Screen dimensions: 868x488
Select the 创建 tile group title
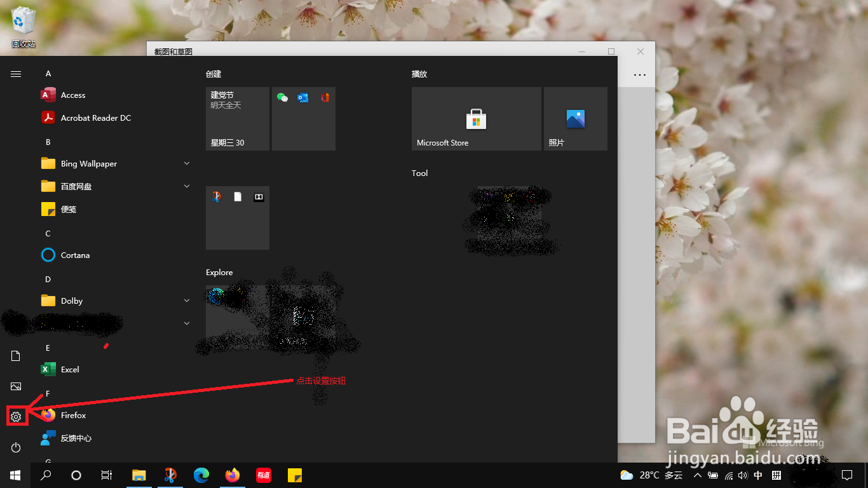point(214,74)
